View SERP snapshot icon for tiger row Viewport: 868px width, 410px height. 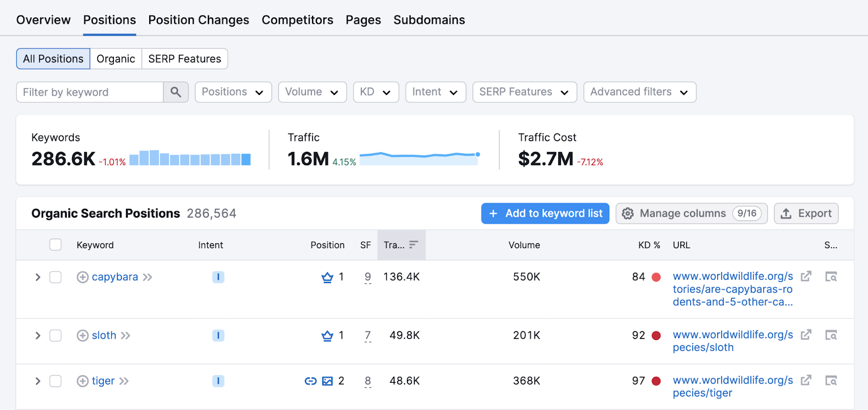[831, 381]
